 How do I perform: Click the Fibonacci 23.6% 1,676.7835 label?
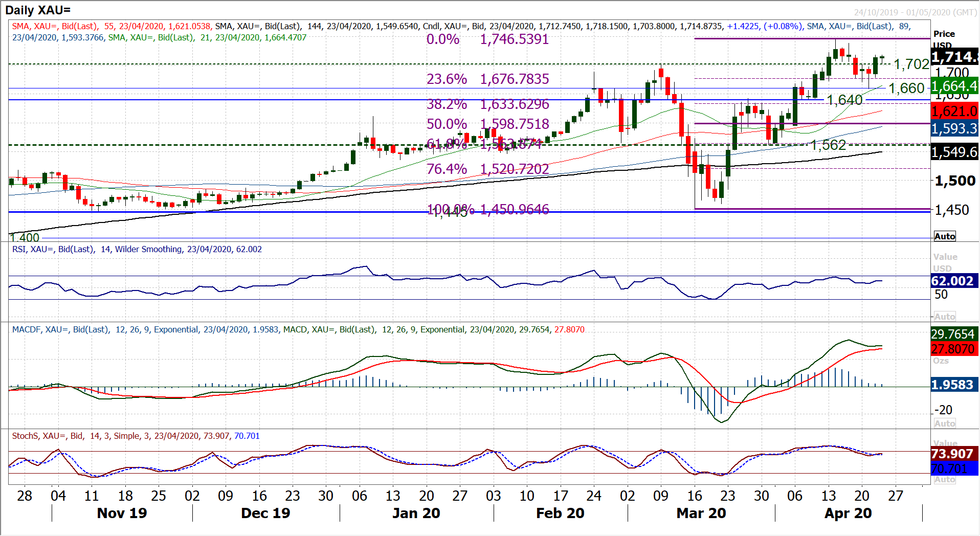click(x=487, y=79)
